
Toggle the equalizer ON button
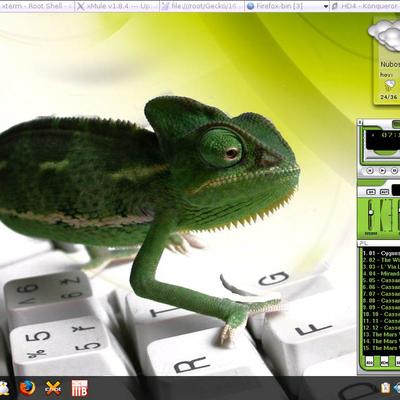click(x=371, y=192)
